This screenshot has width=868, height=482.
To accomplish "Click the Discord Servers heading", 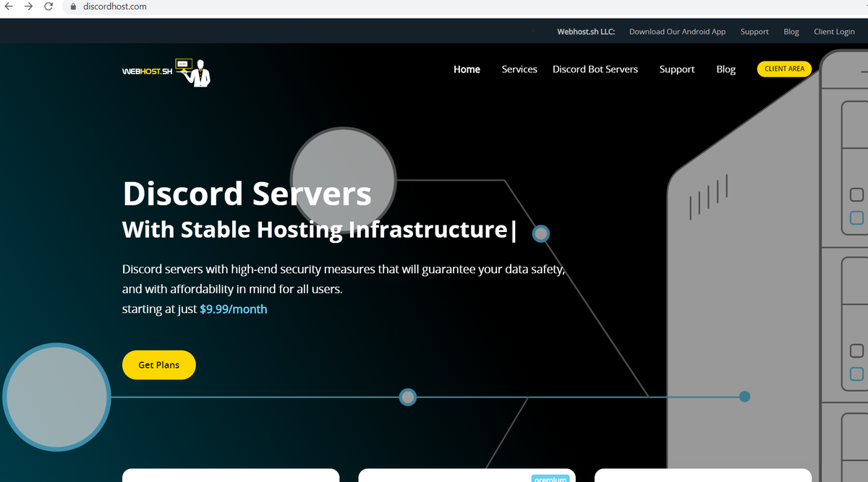I will click(247, 194).
